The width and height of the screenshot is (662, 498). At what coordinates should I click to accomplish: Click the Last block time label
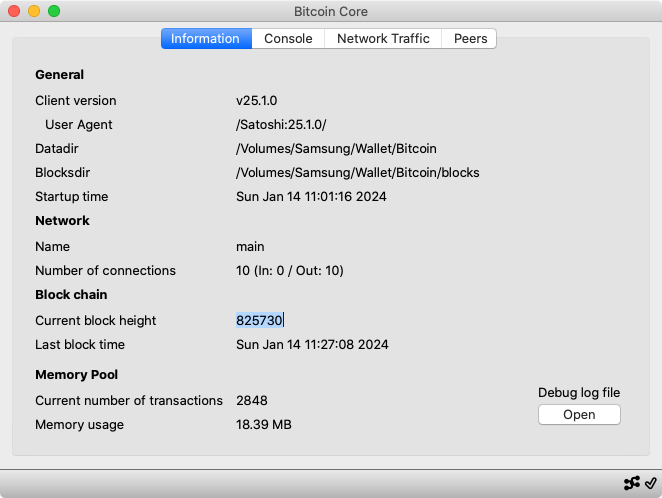(x=80, y=344)
